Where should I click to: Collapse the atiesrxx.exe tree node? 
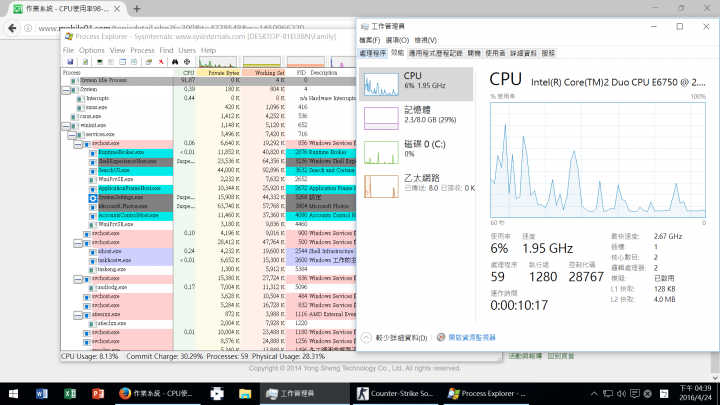[x=78, y=315]
